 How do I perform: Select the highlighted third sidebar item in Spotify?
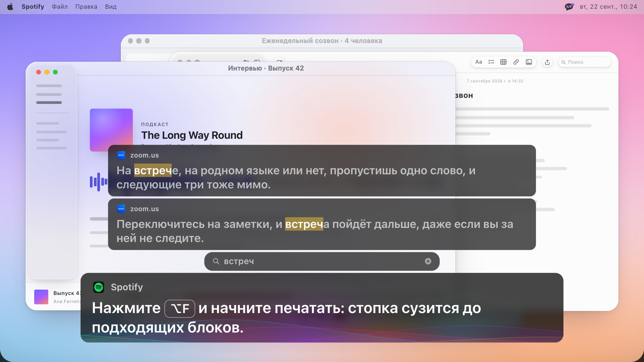tap(49, 103)
